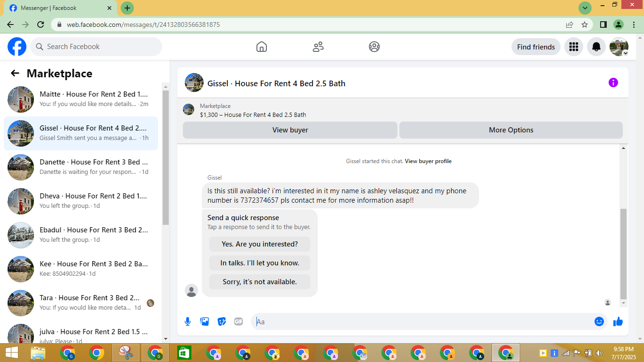Focus the Search Facebook field
The height and width of the screenshot is (362, 644).
pyautogui.click(x=96, y=47)
